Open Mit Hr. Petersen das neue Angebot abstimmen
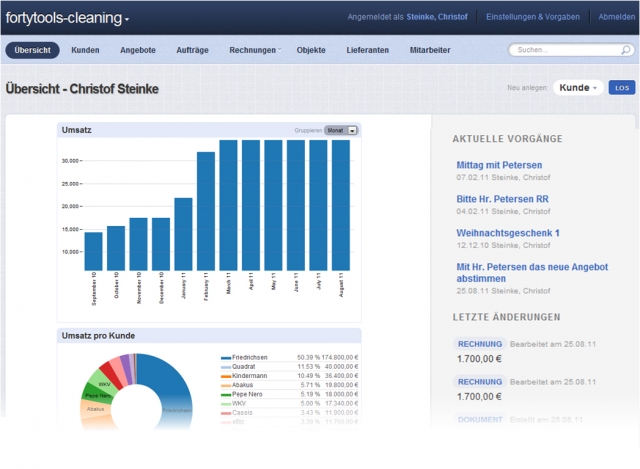The width and height of the screenshot is (640, 469). pyautogui.click(x=532, y=273)
